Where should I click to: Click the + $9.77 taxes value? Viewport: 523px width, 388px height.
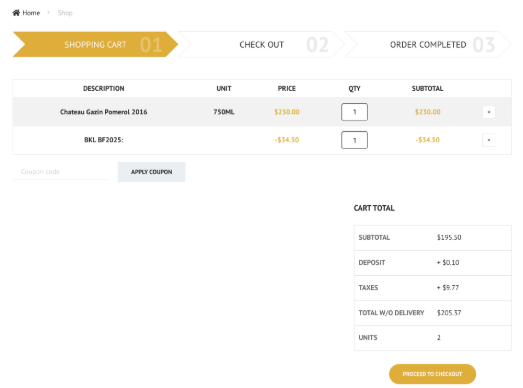pos(448,288)
